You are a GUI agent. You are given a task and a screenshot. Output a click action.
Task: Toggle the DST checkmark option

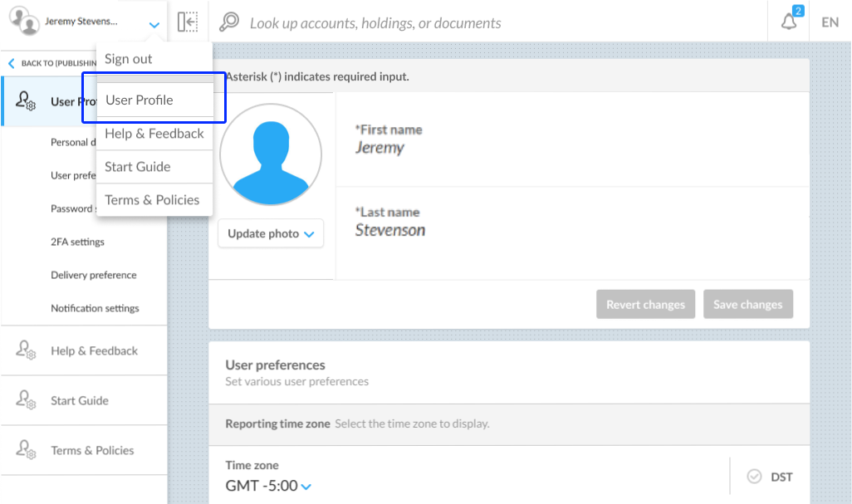click(x=754, y=477)
